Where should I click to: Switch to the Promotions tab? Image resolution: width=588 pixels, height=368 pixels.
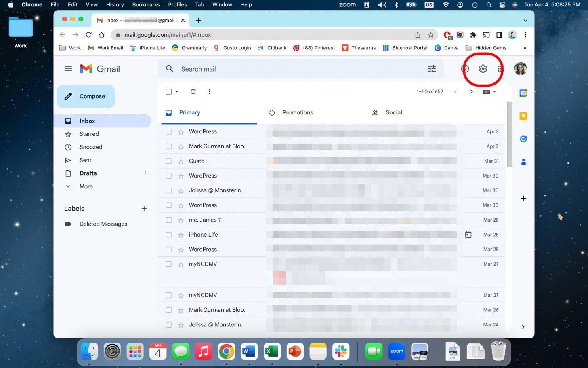(x=298, y=112)
